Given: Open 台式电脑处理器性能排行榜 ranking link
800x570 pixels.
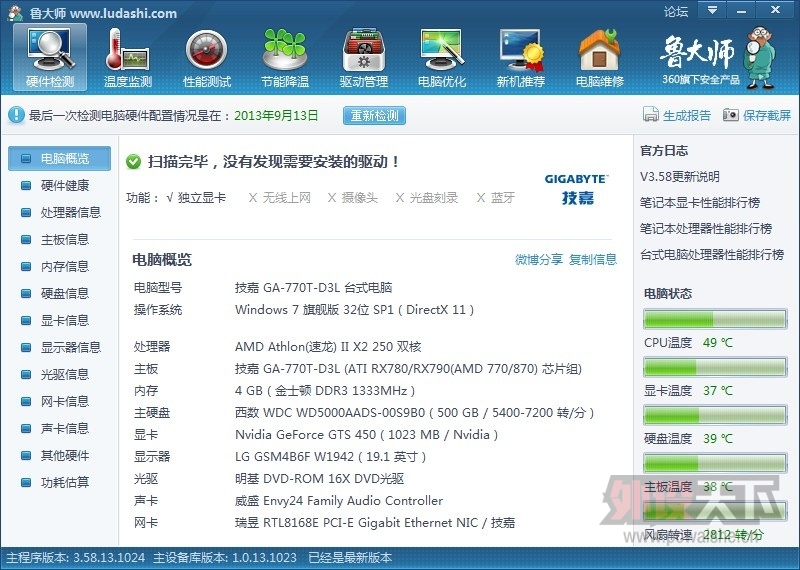Looking at the screenshot, I should (x=712, y=255).
